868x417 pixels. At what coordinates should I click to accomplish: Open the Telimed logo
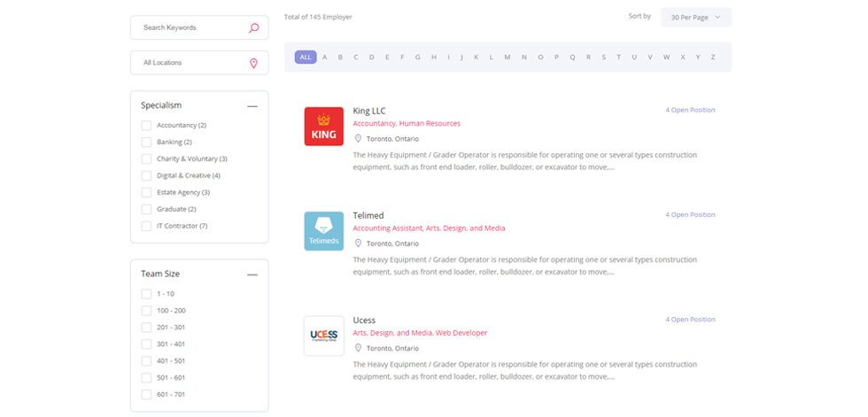coord(324,231)
